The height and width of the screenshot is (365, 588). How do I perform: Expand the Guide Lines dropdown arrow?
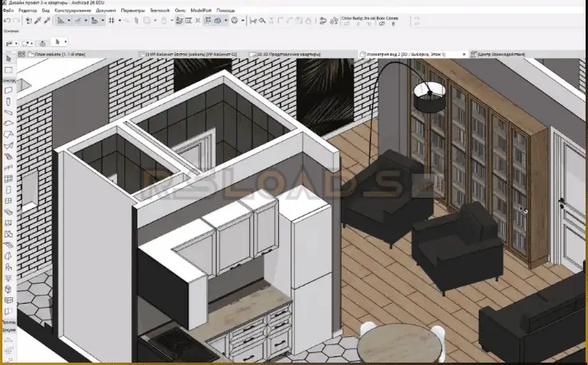(69, 21)
